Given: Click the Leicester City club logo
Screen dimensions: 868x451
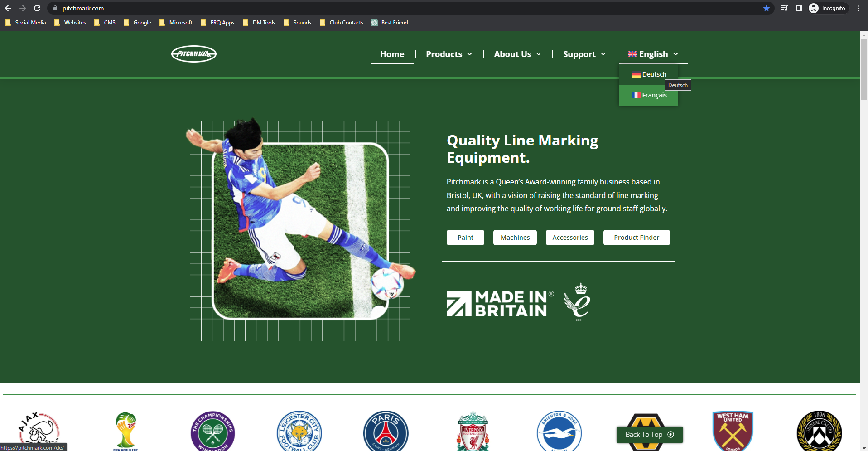Looking at the screenshot, I should 299,431.
